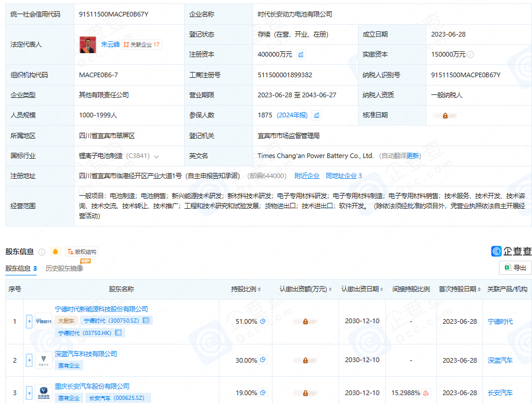Open the 股权结构 button
The height and width of the screenshot is (404, 532).
coord(82,252)
